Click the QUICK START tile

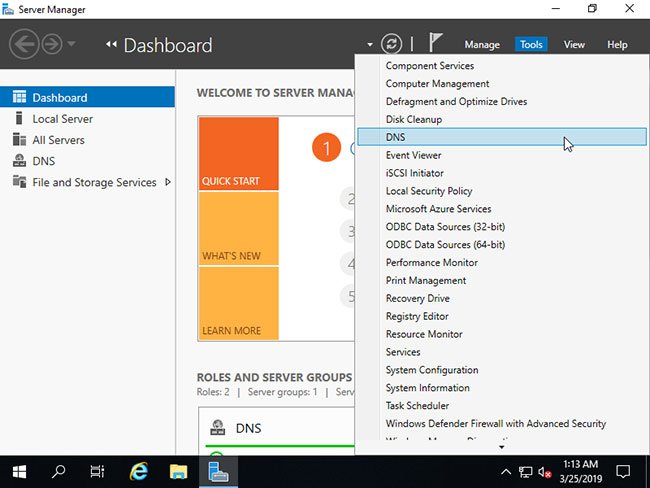[239, 153]
